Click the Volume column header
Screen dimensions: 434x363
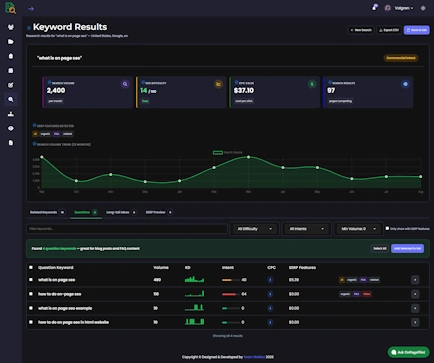[x=161, y=267]
